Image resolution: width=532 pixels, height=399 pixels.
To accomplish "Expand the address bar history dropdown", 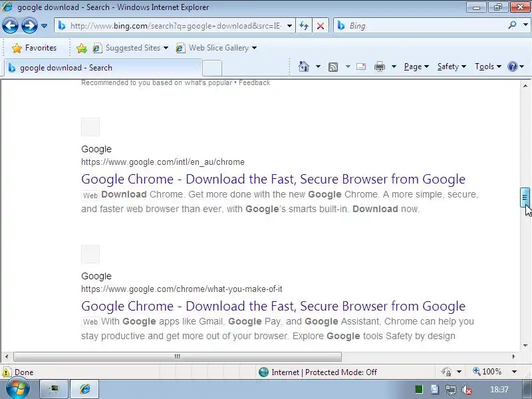I will coord(289,26).
